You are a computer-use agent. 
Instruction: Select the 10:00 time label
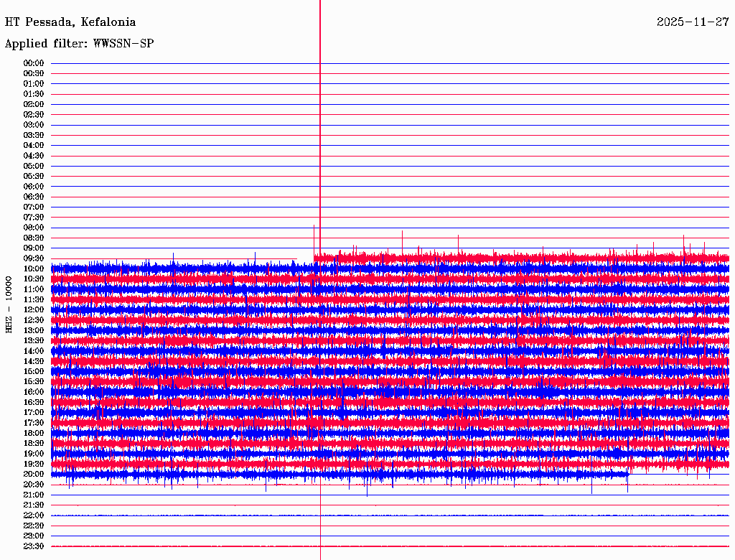coord(34,269)
